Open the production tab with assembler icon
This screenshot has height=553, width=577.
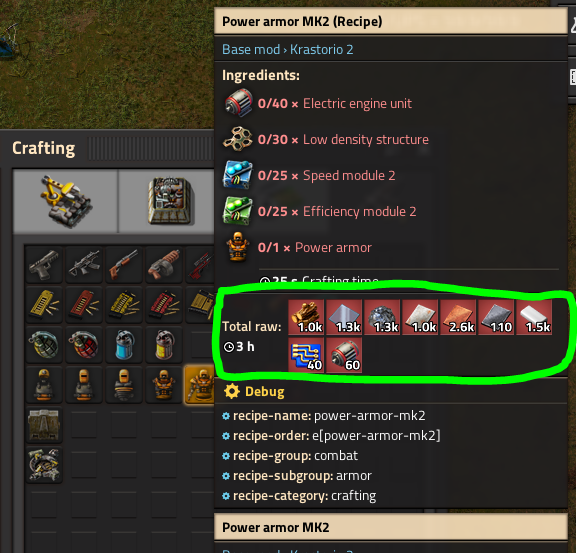pos(167,201)
